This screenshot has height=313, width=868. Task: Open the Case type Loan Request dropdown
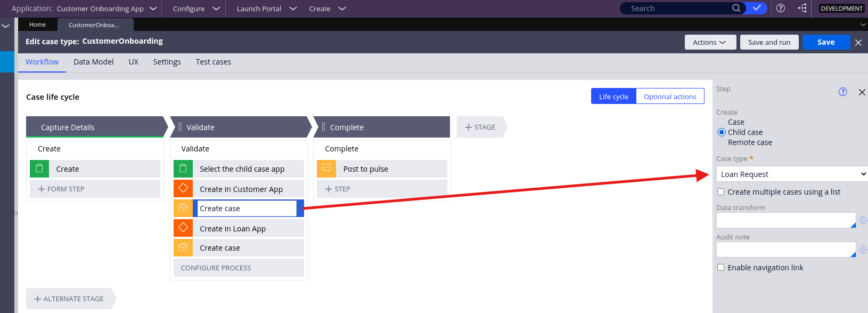pos(792,174)
